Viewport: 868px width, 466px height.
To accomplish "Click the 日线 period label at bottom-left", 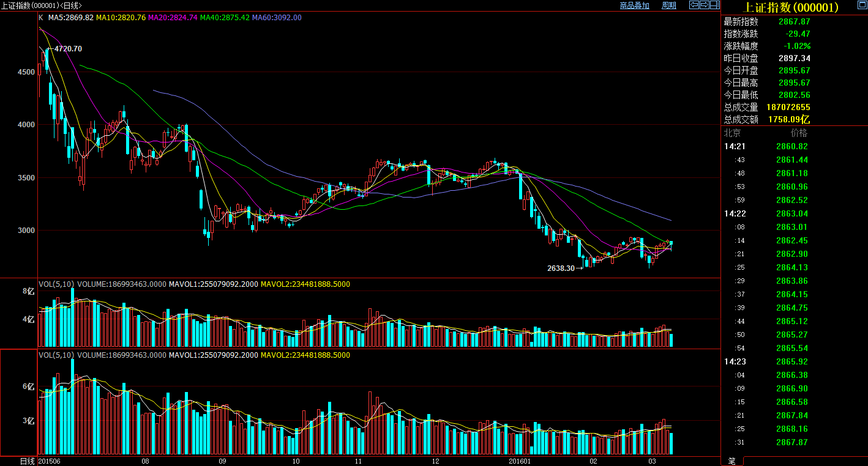I will click(x=27, y=460).
